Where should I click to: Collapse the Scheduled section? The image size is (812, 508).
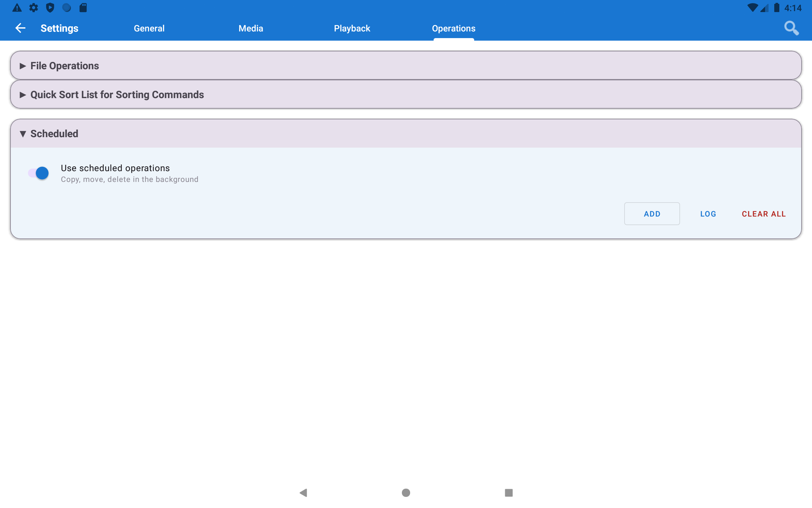(406, 134)
